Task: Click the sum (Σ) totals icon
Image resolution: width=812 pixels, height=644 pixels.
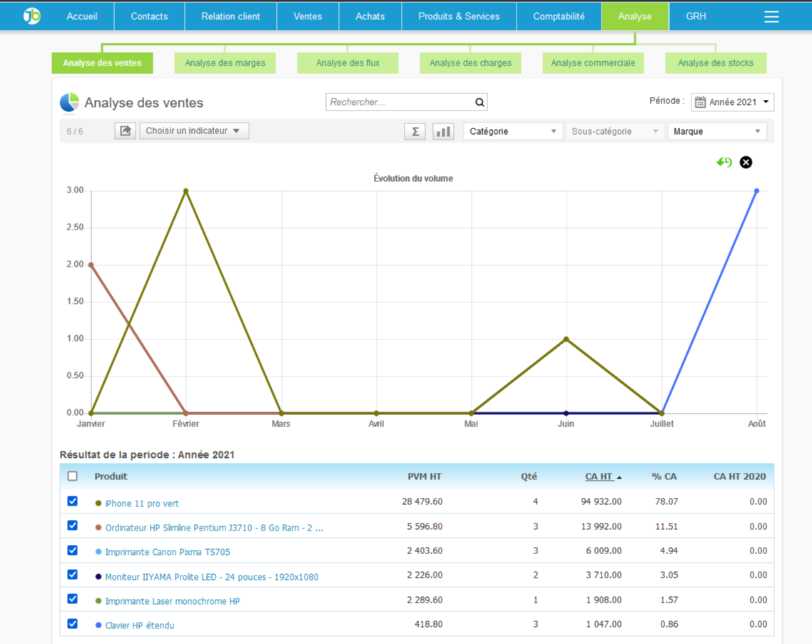Action: click(x=415, y=131)
